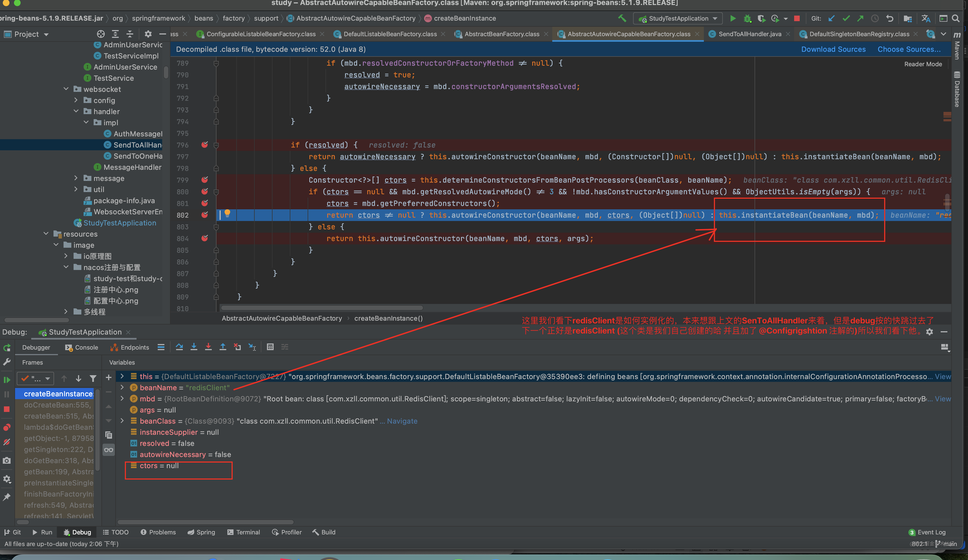Open the Evaluate Expression calculator icon
Screen dimensions: 968x560
point(270,347)
